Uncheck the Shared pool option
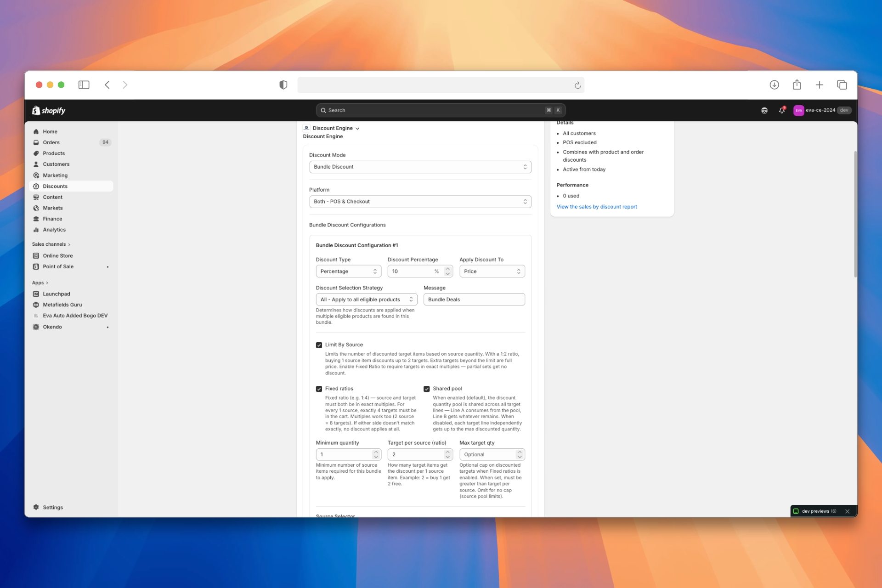This screenshot has width=882, height=588. pos(427,388)
